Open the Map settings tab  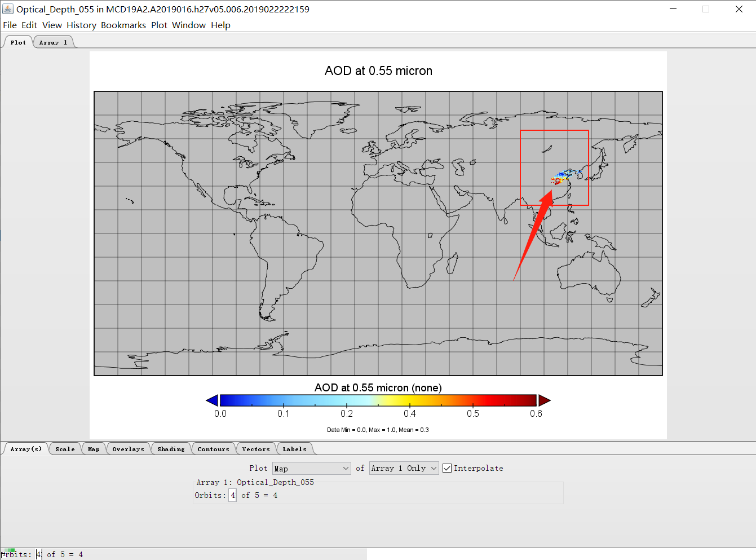[94, 448]
